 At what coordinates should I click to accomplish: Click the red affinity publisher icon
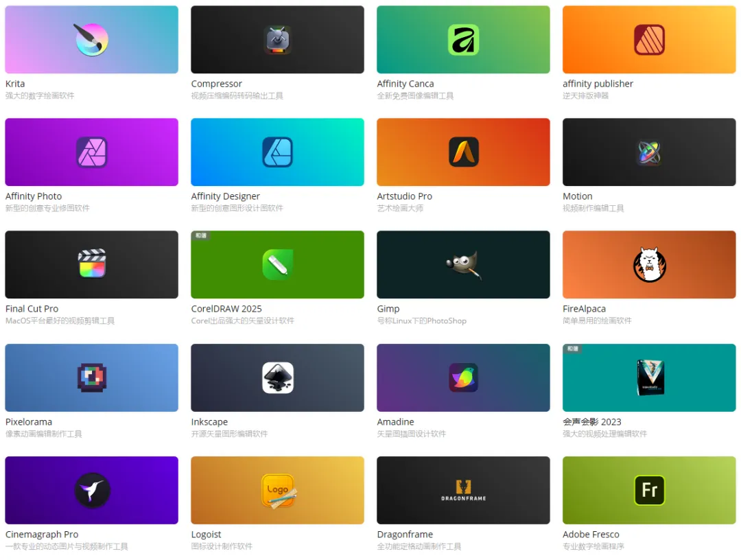point(649,40)
